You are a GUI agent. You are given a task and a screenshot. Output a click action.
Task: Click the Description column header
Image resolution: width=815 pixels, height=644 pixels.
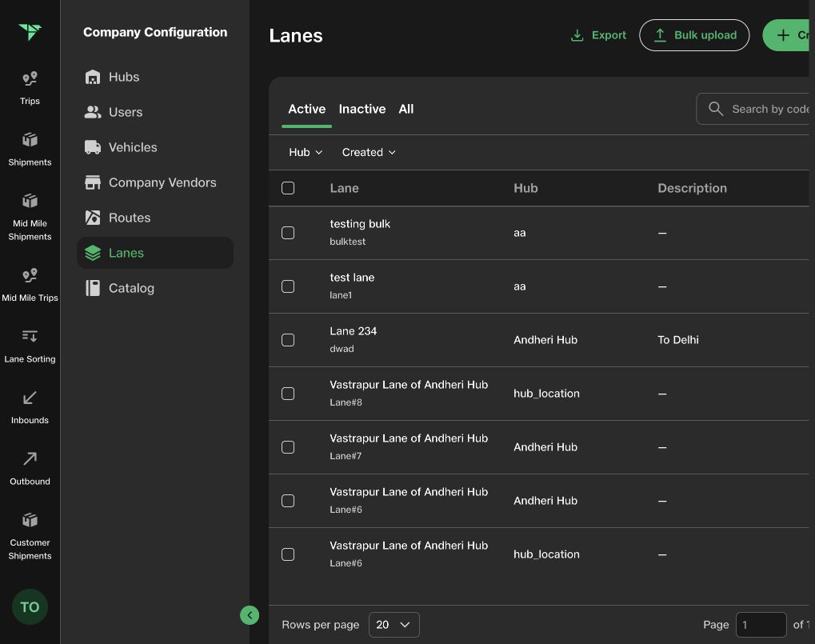coord(692,188)
